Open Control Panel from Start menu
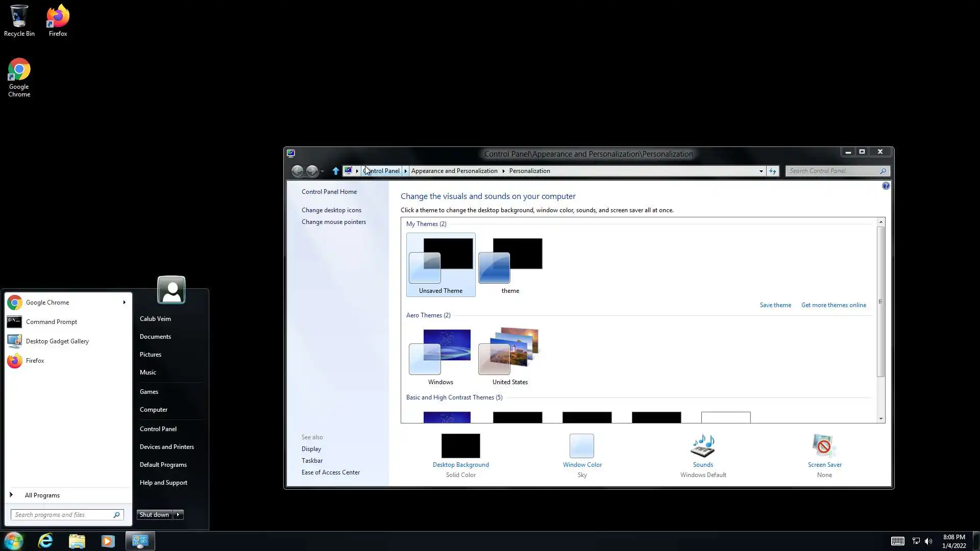The height and width of the screenshot is (551, 980). (x=158, y=429)
